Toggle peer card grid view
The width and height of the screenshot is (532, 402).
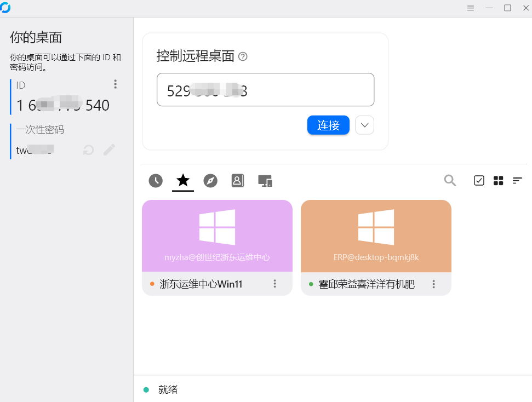pos(498,181)
